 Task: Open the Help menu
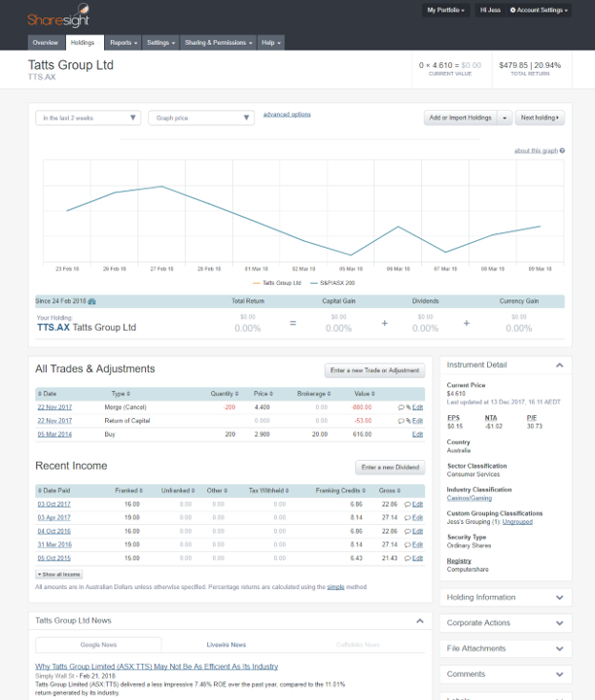pos(271,43)
